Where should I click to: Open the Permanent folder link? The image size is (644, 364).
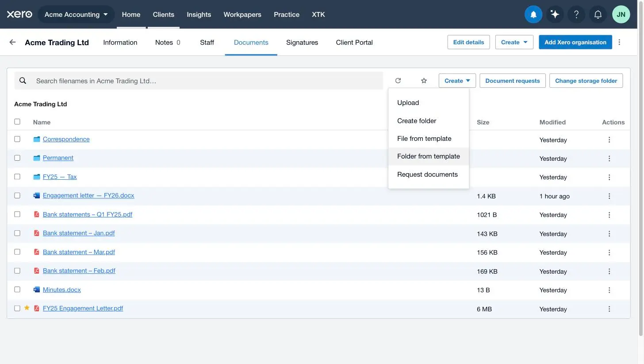58,158
